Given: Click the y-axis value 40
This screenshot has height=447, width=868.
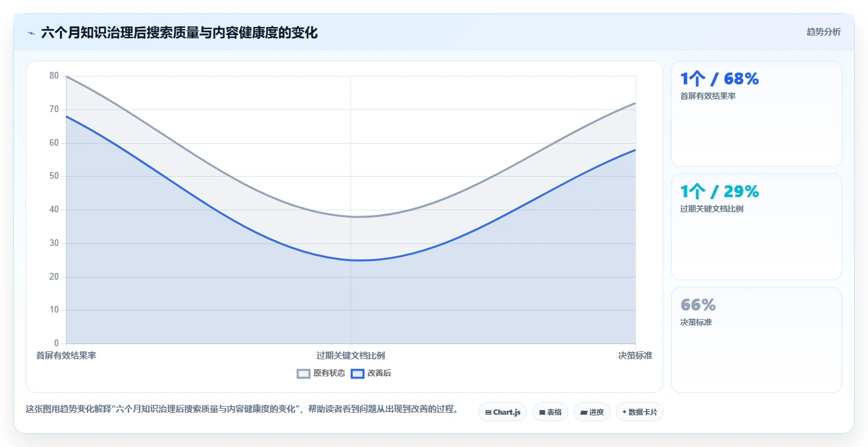Looking at the screenshot, I should pyautogui.click(x=54, y=210).
